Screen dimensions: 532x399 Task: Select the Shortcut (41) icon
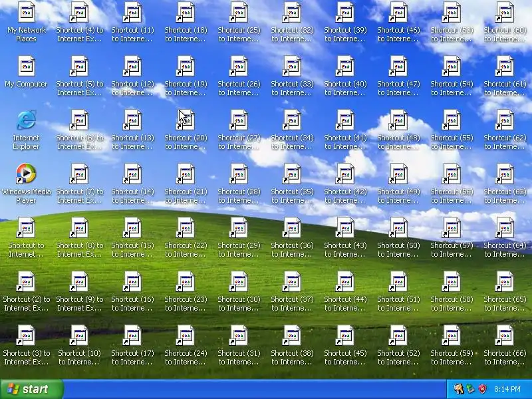coord(345,120)
